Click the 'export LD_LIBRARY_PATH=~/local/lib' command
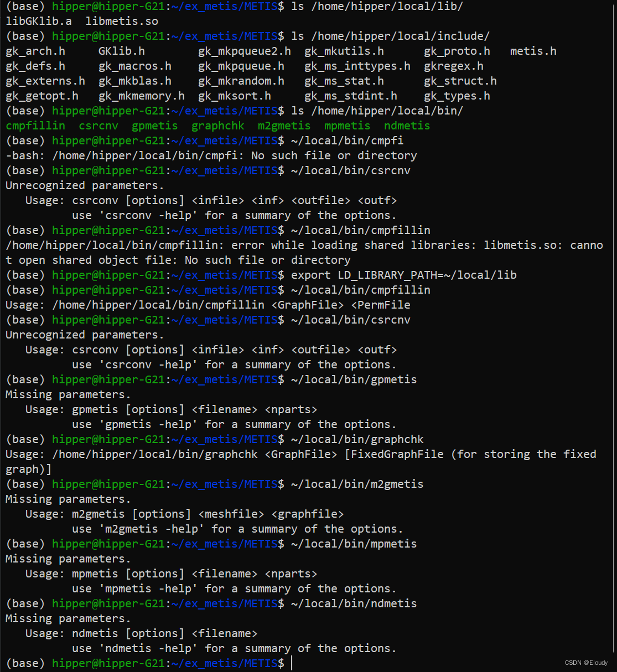Image resolution: width=617 pixels, height=672 pixels. (x=404, y=275)
